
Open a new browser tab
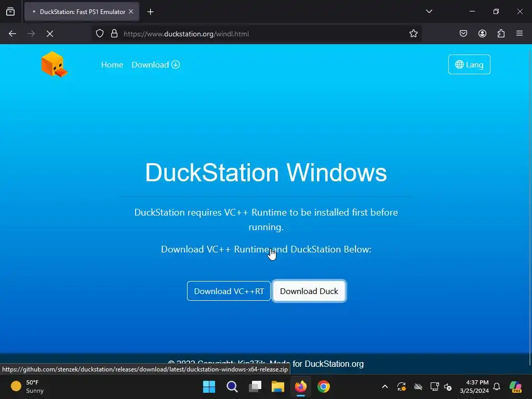point(151,12)
